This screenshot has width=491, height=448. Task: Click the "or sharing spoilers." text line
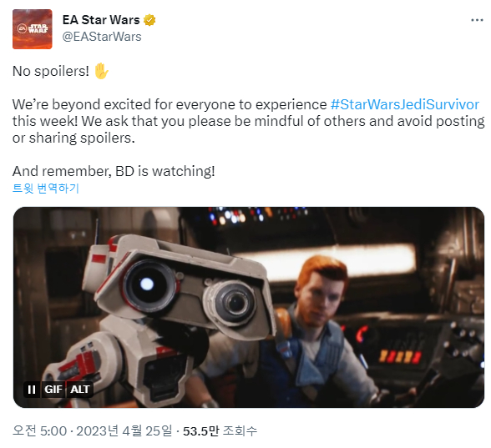point(73,138)
